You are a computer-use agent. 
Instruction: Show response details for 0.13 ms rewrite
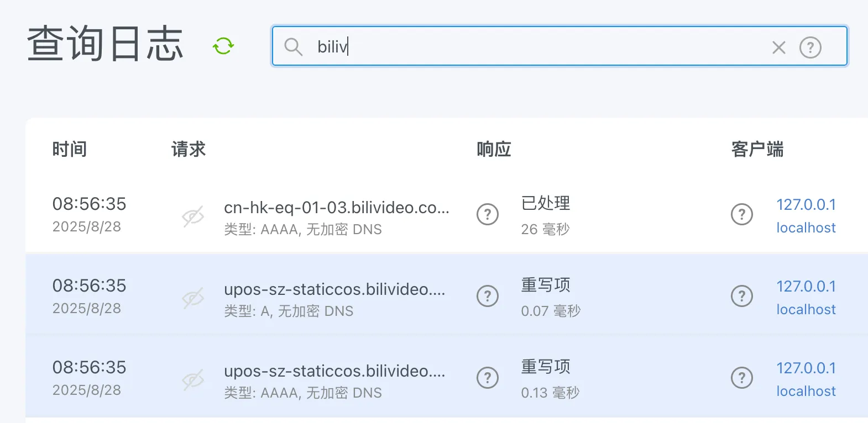(487, 378)
